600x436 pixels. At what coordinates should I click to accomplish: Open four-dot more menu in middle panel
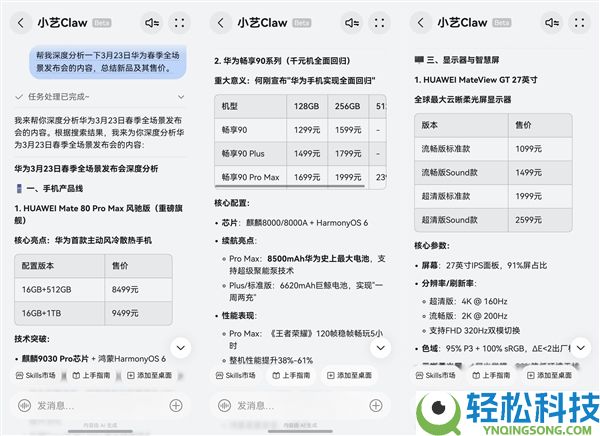(380, 23)
